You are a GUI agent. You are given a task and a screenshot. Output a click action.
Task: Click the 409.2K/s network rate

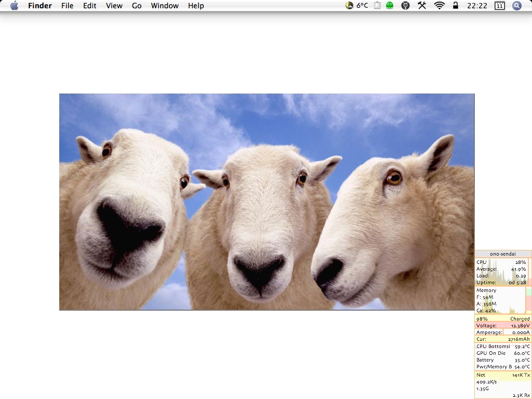[486, 382]
